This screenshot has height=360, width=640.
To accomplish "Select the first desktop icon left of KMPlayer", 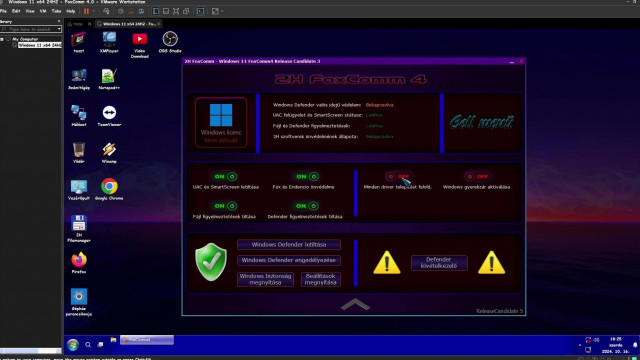I will pyautogui.click(x=79, y=42).
